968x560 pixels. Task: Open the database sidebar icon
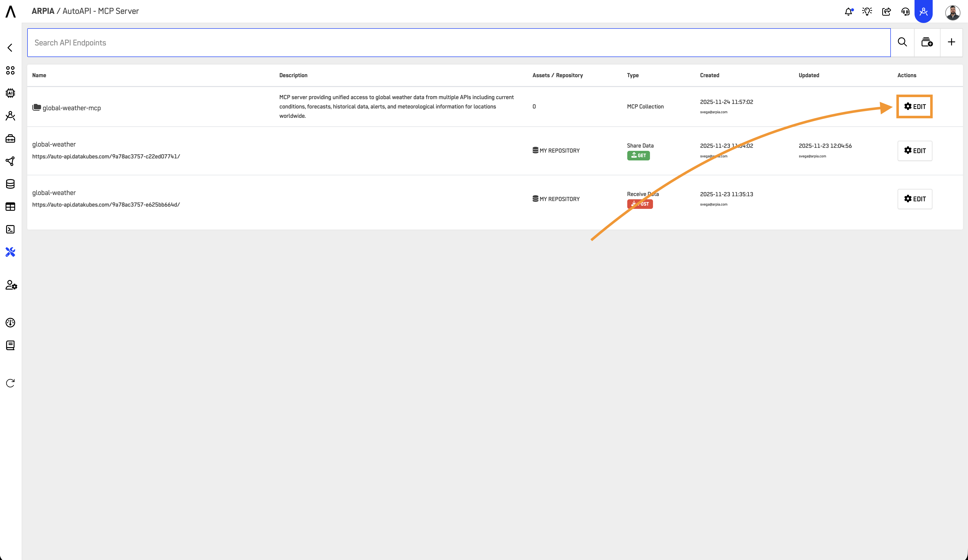coord(10,184)
